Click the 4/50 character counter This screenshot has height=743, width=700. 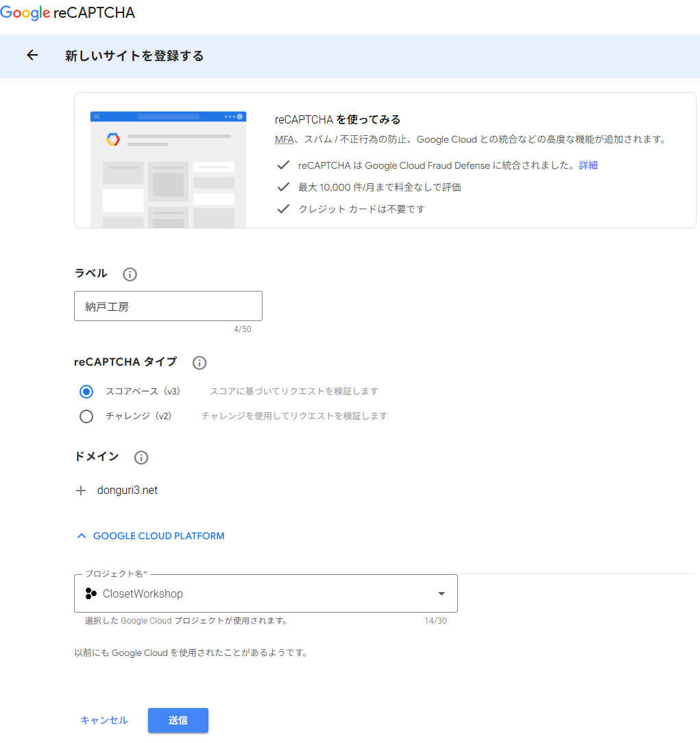[x=243, y=329]
